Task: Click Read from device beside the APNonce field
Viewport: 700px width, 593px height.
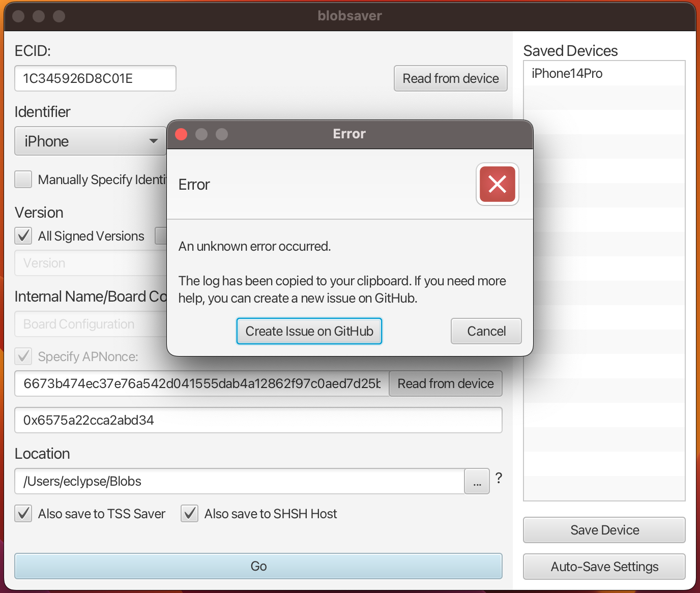Action: (x=445, y=383)
